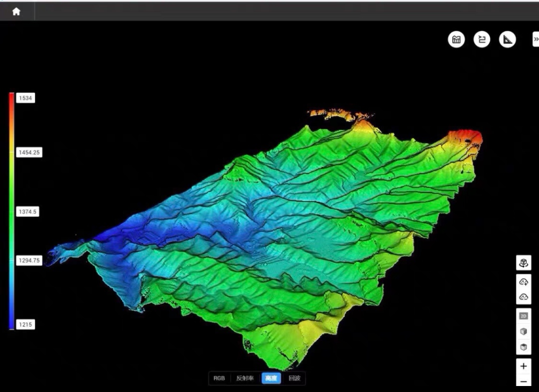Image resolution: width=539 pixels, height=392 pixels.
Task: Click the rotate 3D model view icon
Action: [x=524, y=263]
